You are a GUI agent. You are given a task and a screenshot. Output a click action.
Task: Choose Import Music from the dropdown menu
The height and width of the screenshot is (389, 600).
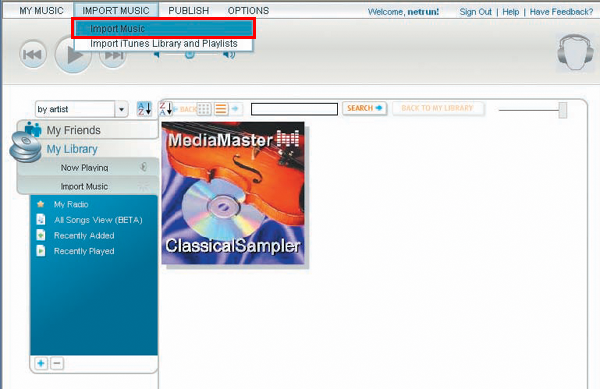click(163, 28)
